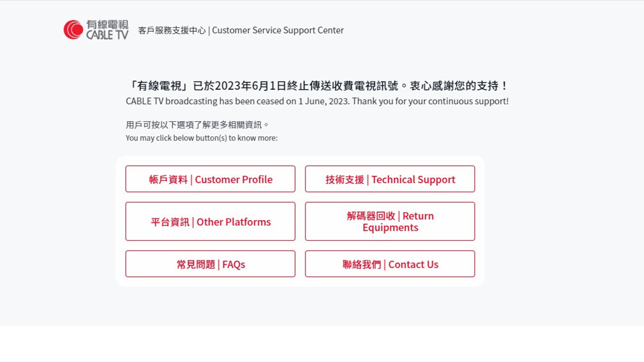Click the 'You may click below button(s)' instruction
Image resolution: width=644 pixels, height=362 pixels.
[x=202, y=138]
